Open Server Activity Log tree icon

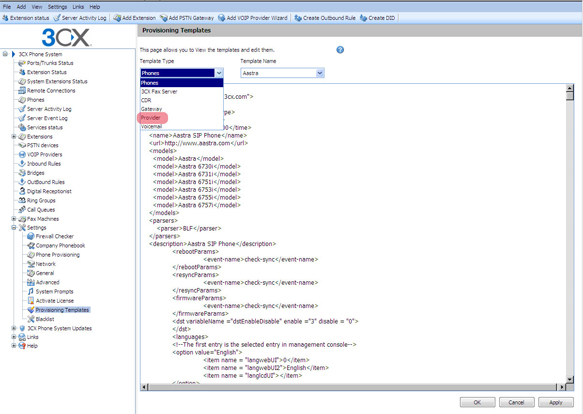[22, 109]
